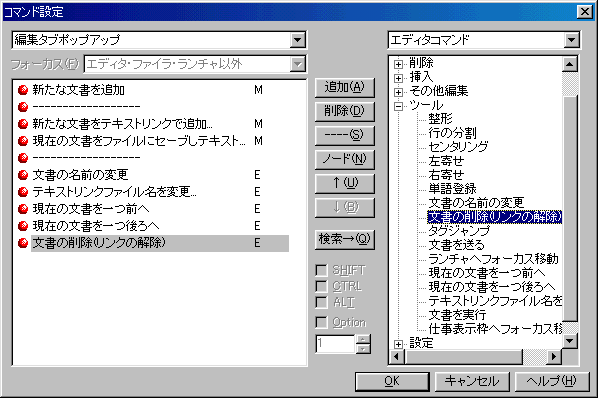598x398 pixels.
Task: Open help with ヘルプ(H) button
Action: pos(552,381)
